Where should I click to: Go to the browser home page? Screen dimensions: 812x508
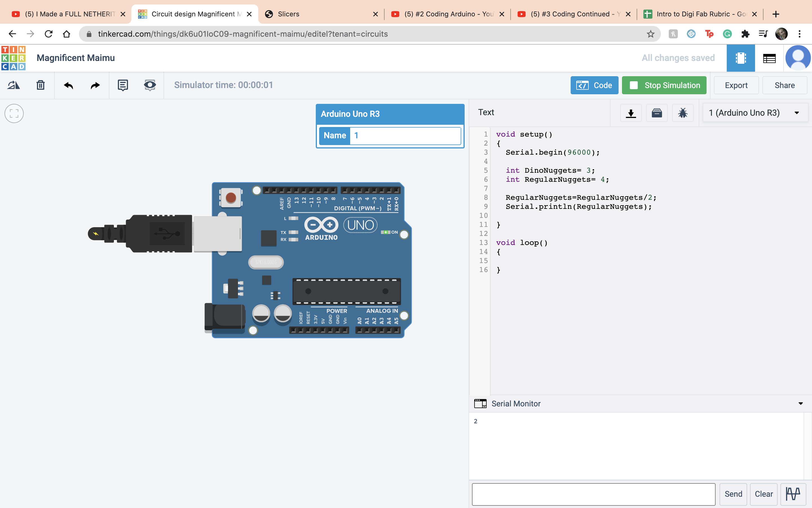67,34
